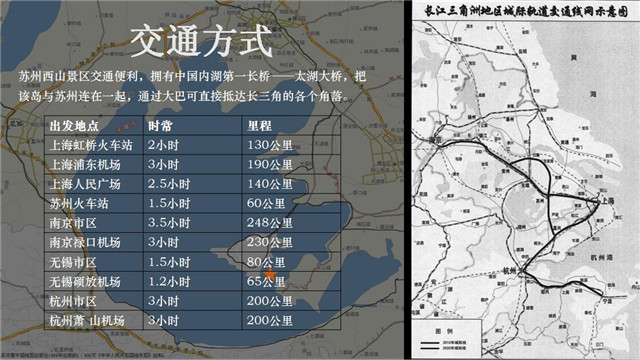Click the 杭州萧山机场 table cell
Screen dimensions: 640x360
[94, 320]
